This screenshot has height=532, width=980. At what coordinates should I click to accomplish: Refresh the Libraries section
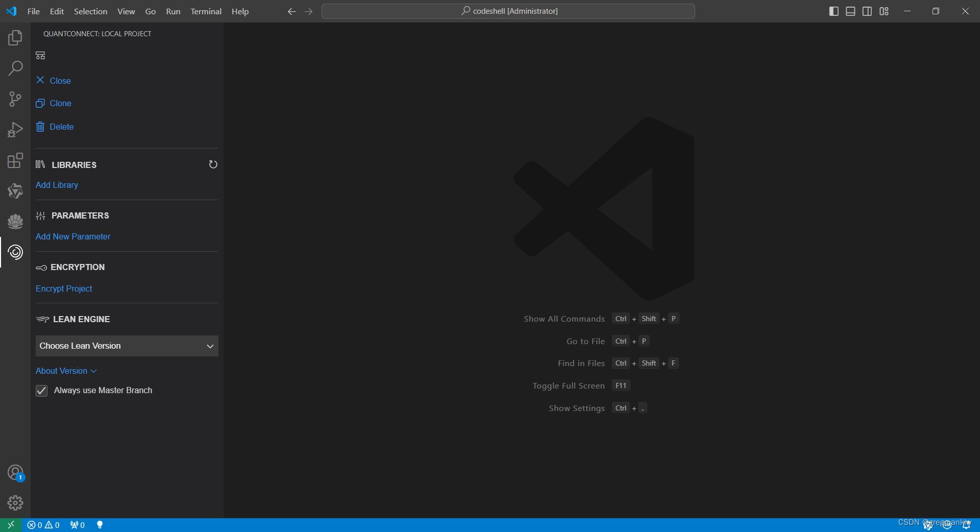point(213,164)
